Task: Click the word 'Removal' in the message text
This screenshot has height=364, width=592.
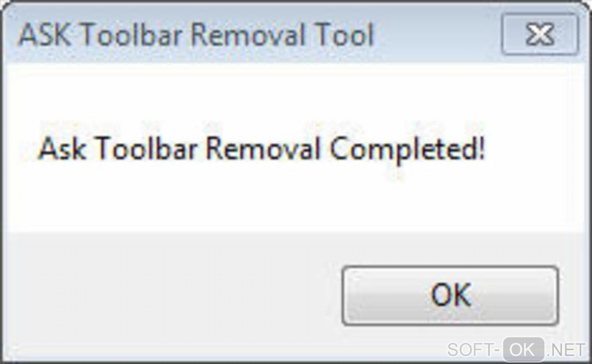Action: tap(263, 148)
